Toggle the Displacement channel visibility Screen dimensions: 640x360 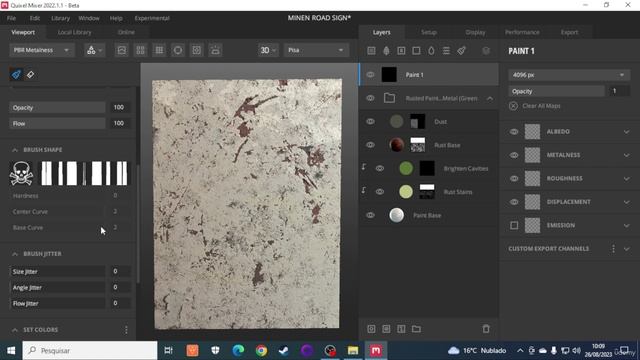[x=514, y=202]
